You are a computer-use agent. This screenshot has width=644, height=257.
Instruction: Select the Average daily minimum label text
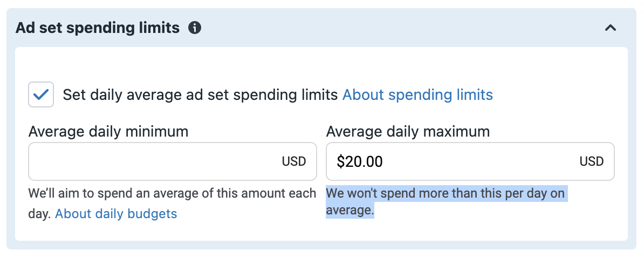(108, 132)
